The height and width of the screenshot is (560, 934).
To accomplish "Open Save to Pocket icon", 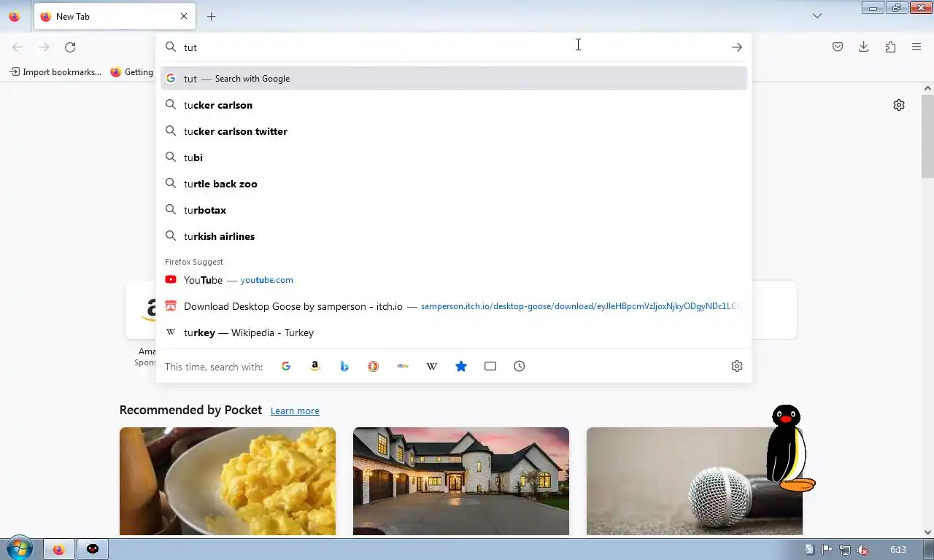I will click(838, 47).
